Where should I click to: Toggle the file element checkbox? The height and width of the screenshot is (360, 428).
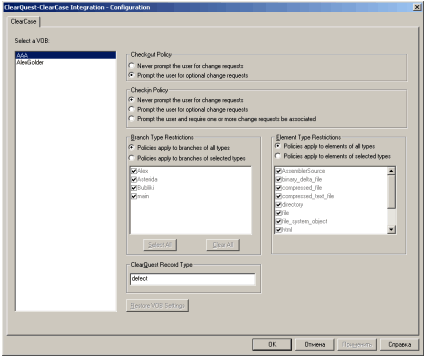279,213
